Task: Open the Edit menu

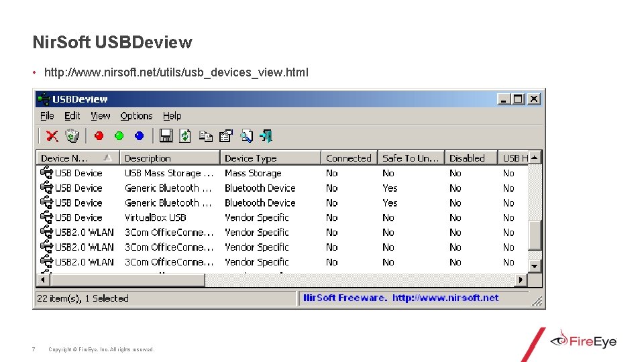Action: pos(72,116)
